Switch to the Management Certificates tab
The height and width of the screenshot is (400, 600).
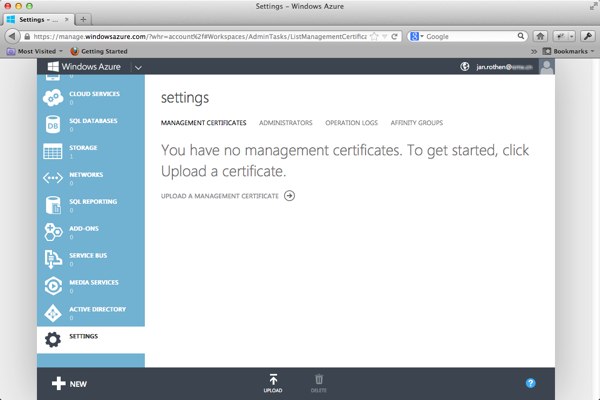[x=204, y=123]
